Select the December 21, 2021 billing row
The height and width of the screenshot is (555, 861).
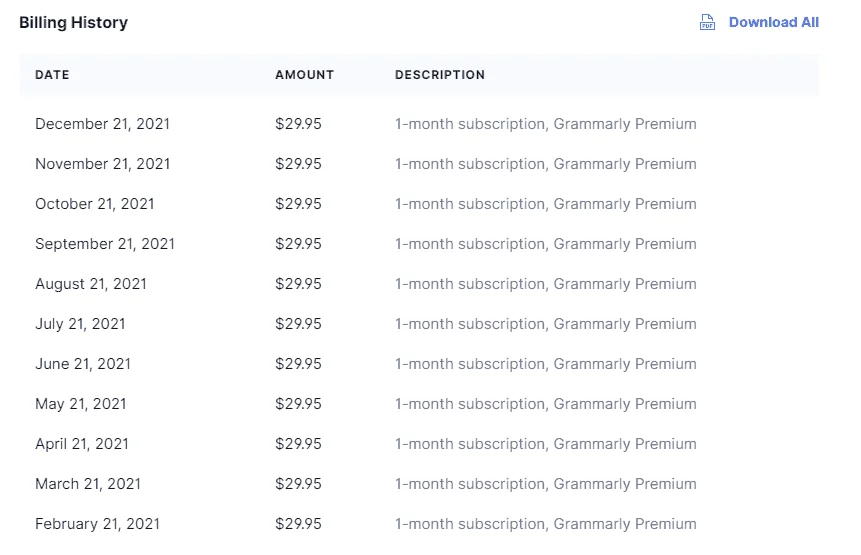(x=420, y=124)
